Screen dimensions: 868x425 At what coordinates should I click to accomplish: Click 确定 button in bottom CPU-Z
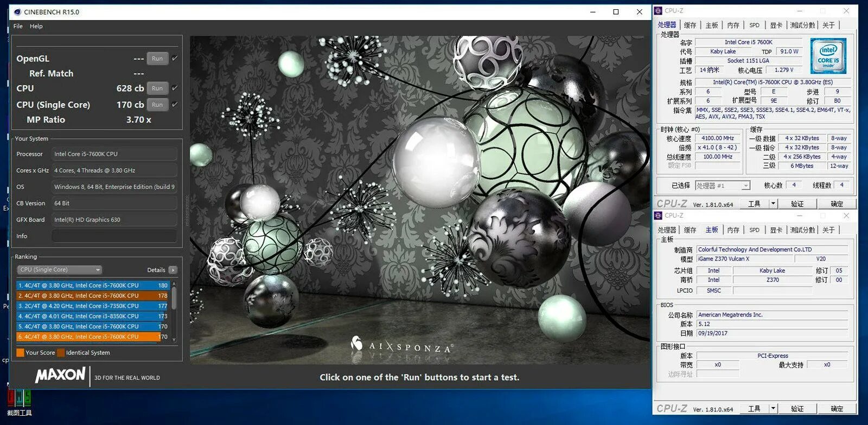point(837,409)
